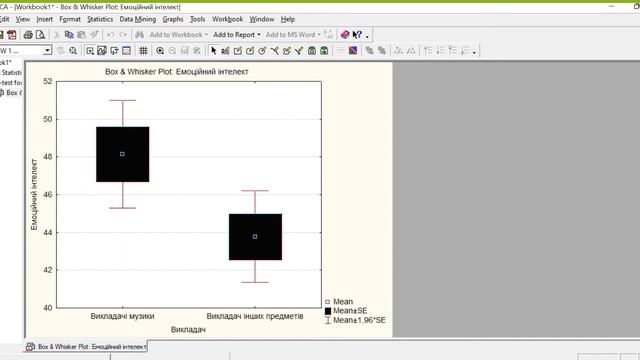640x360 pixels.
Task: Click the first insert text box tool icon
Action: tap(238, 51)
